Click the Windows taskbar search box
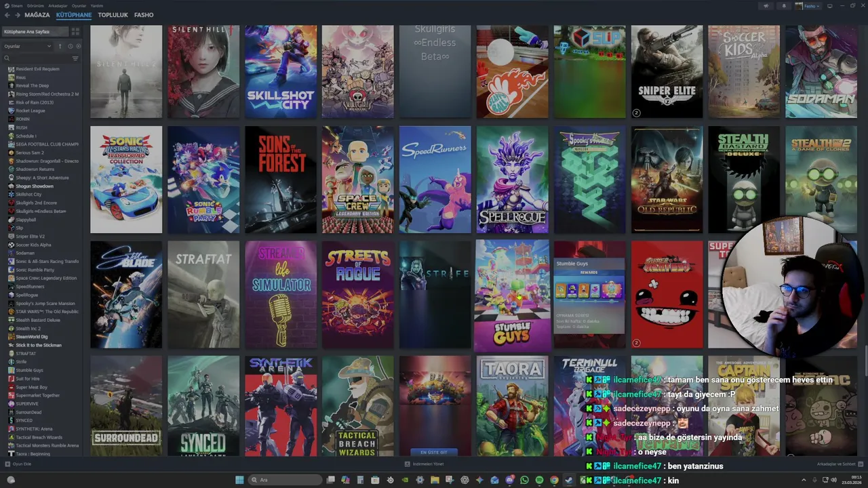 coord(283,480)
